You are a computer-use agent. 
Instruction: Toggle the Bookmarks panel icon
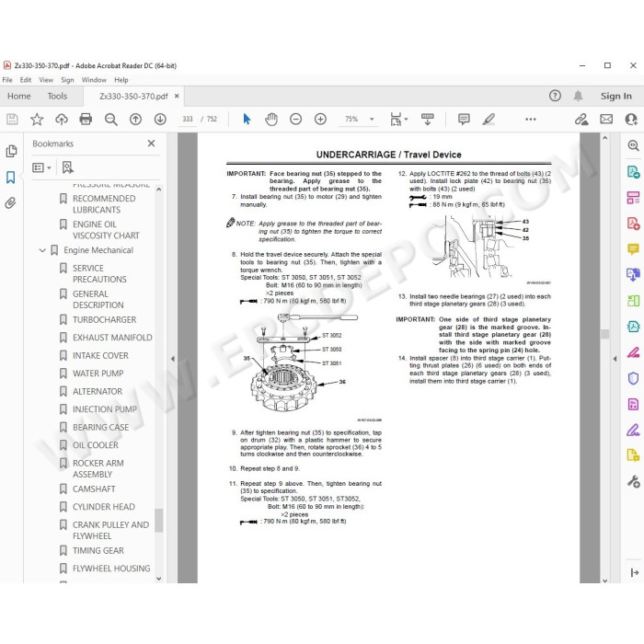point(11,178)
